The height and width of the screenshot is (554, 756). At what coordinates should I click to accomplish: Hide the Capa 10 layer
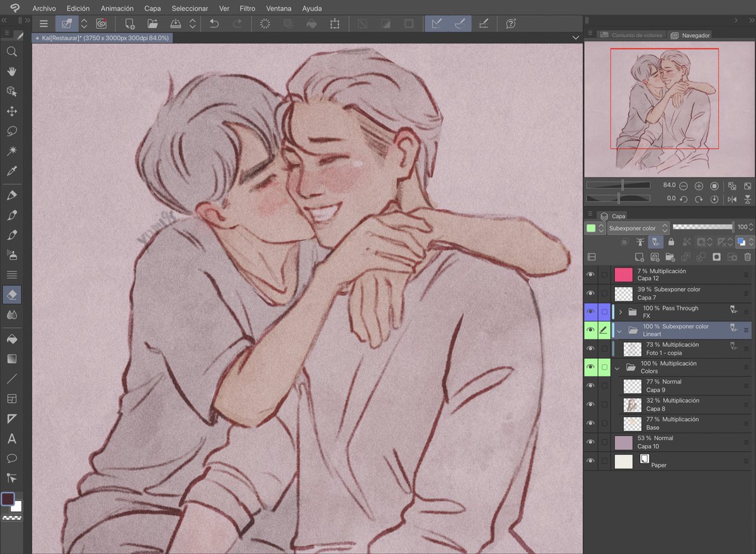(590, 442)
